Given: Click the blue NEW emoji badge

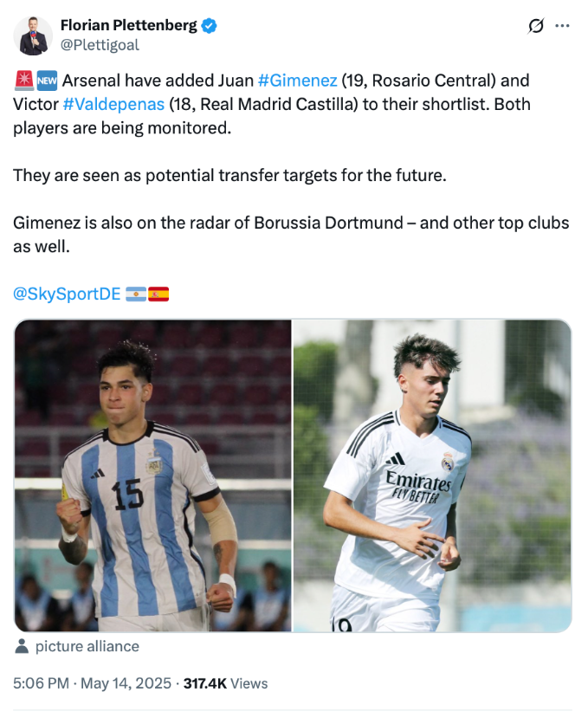Looking at the screenshot, I should 47,81.
